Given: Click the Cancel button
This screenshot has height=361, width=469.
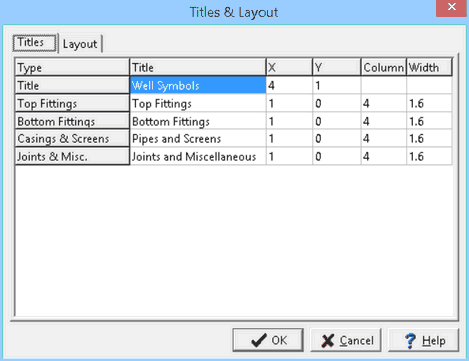Looking at the screenshot, I should coord(346,340).
